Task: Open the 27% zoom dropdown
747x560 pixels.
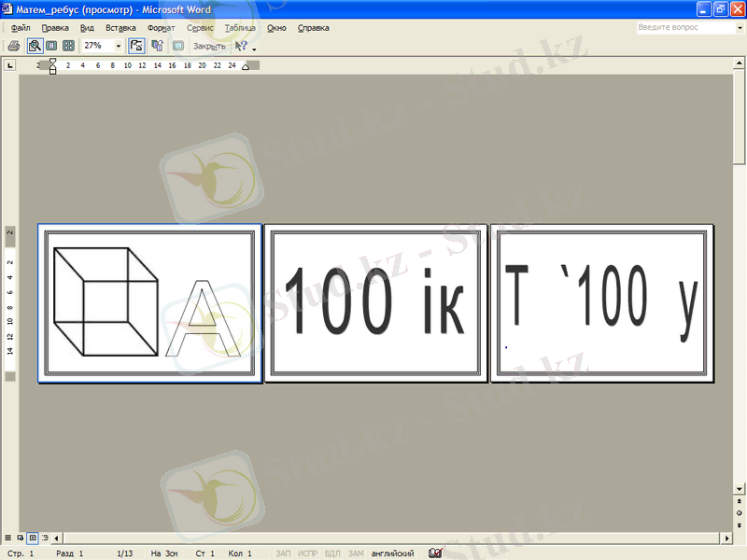Action: [119, 45]
